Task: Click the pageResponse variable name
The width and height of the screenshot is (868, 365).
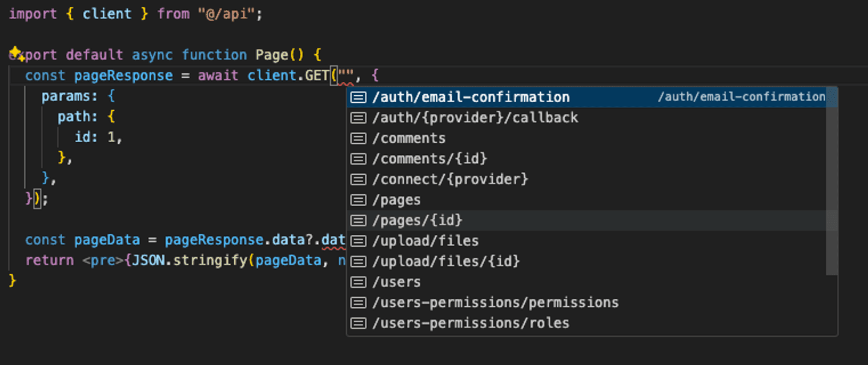Action: click(x=123, y=75)
